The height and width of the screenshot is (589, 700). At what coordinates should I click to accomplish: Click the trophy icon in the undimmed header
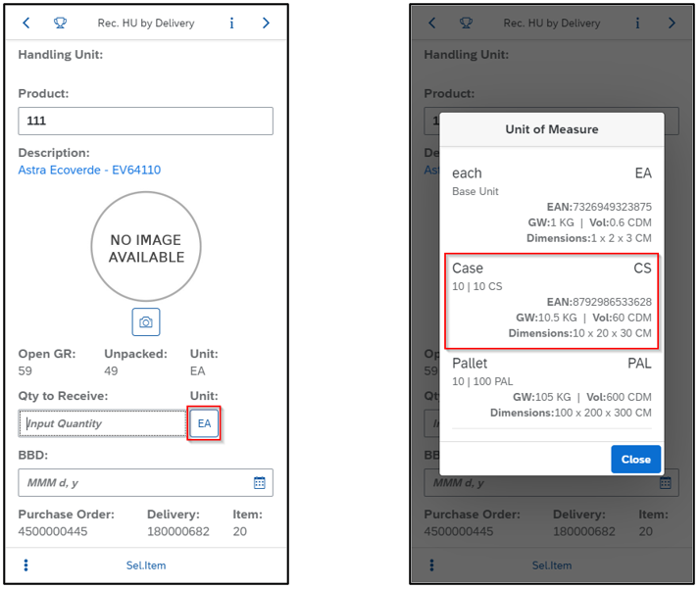coord(60,23)
